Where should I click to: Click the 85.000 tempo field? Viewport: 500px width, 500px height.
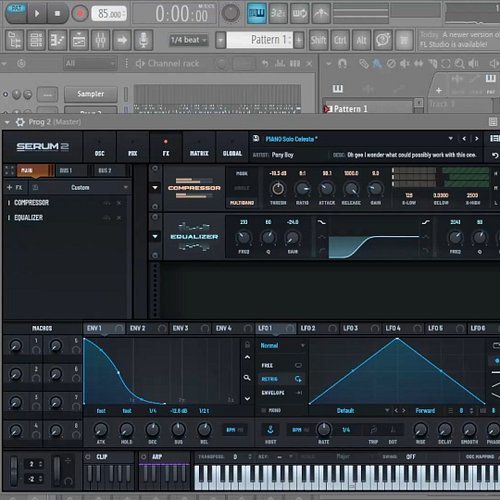[109, 14]
